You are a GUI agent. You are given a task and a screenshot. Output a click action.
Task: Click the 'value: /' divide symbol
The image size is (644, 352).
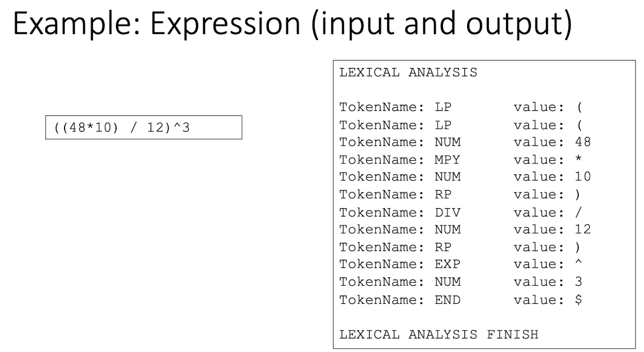click(x=548, y=212)
